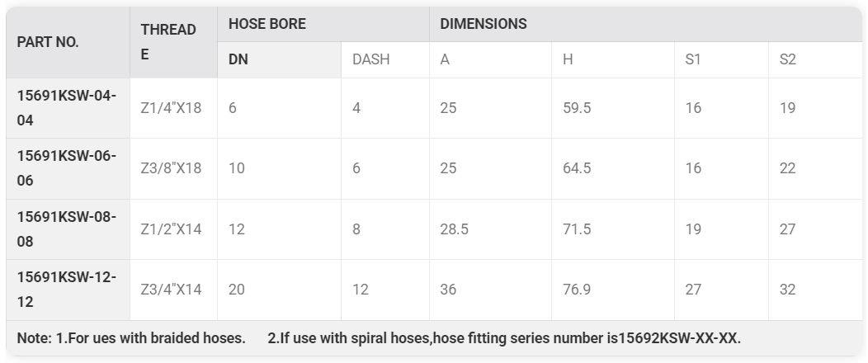
Task: Select part number 15691KSW-04-04
Action: [x=67, y=108]
